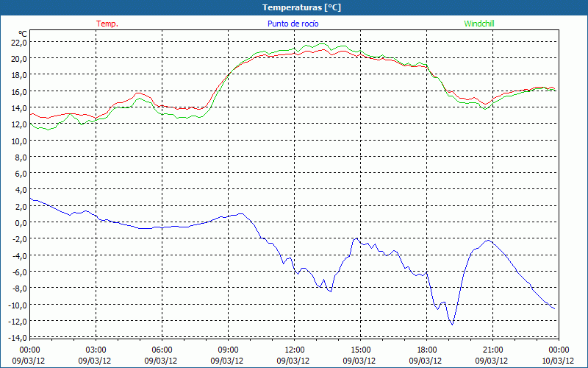588x368 pixels.
Task: Click the 12:00 time axis label
Action: [x=295, y=350]
